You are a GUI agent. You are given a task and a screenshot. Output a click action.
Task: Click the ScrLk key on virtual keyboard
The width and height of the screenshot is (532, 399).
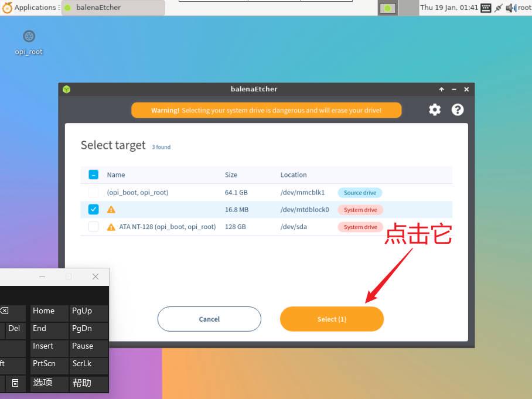pos(88,366)
